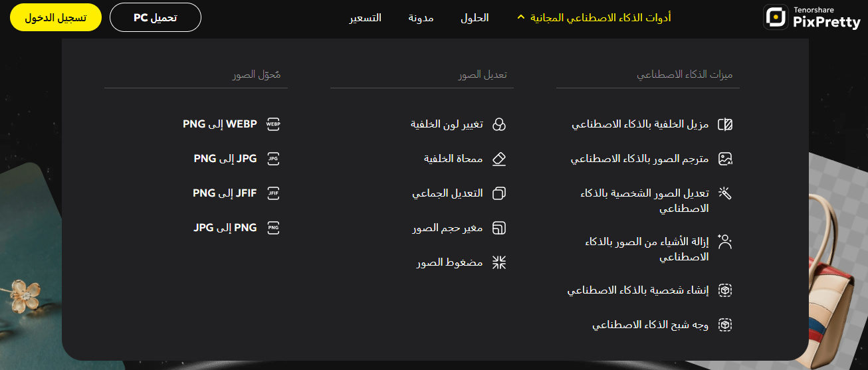This screenshot has width=868, height=370.
Task: Click the AI background remover icon
Action: (x=725, y=124)
